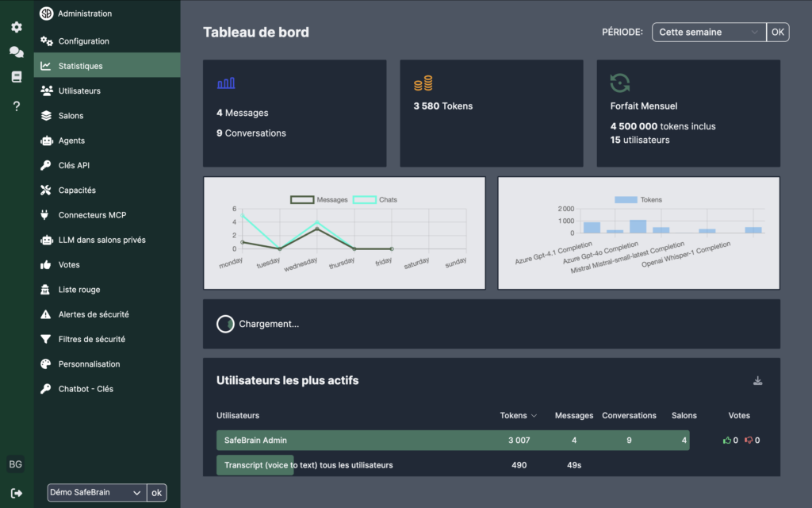Navigate to Agents page
Screen dimensions: 812x508
click(x=107, y=140)
